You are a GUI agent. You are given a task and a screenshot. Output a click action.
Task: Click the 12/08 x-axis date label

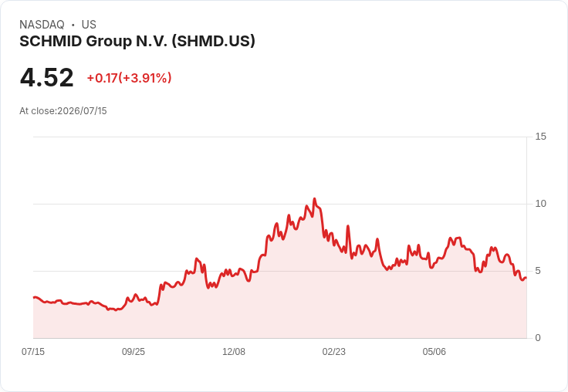(x=234, y=351)
